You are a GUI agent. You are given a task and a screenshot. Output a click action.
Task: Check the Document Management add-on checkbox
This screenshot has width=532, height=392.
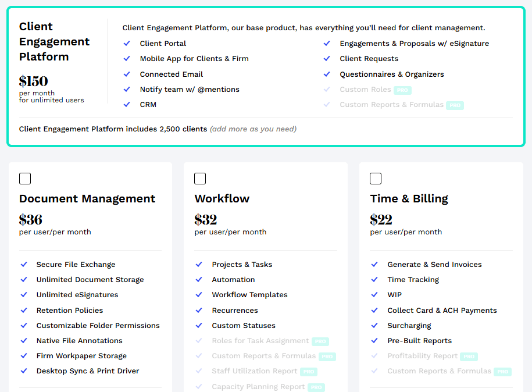[25, 179]
